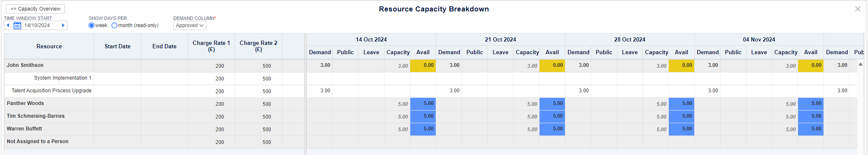The height and width of the screenshot is (155, 868).
Task: Click Panther Woods' blue Avail cell for 28 Oct
Action: point(682,104)
